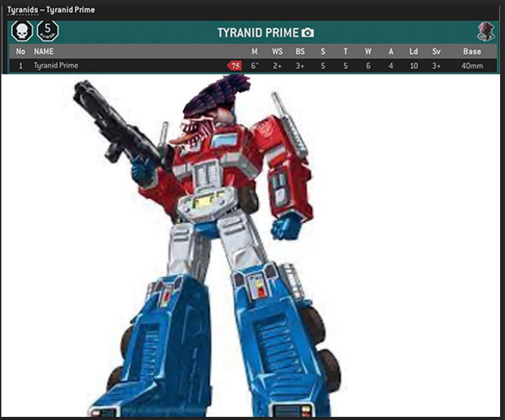Viewport: 505px width, 420px height.
Task: Click the Leadership (Ld) column header
Action: point(414,52)
